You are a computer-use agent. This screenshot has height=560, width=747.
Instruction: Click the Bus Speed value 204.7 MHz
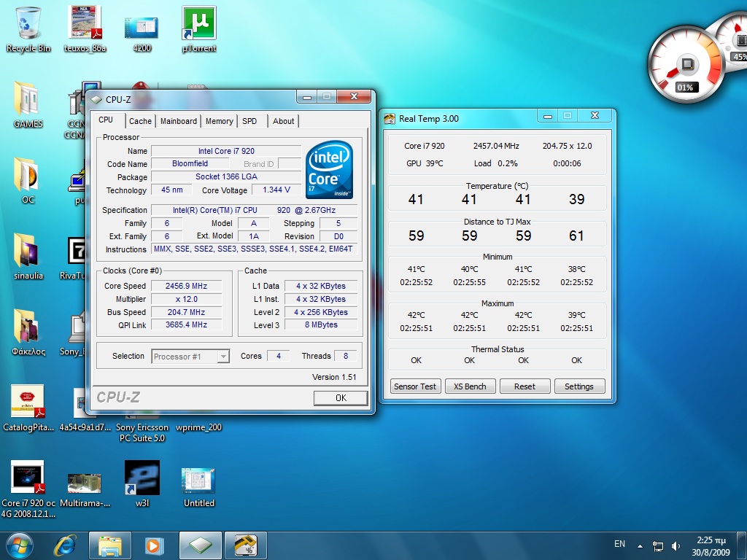tap(186, 312)
